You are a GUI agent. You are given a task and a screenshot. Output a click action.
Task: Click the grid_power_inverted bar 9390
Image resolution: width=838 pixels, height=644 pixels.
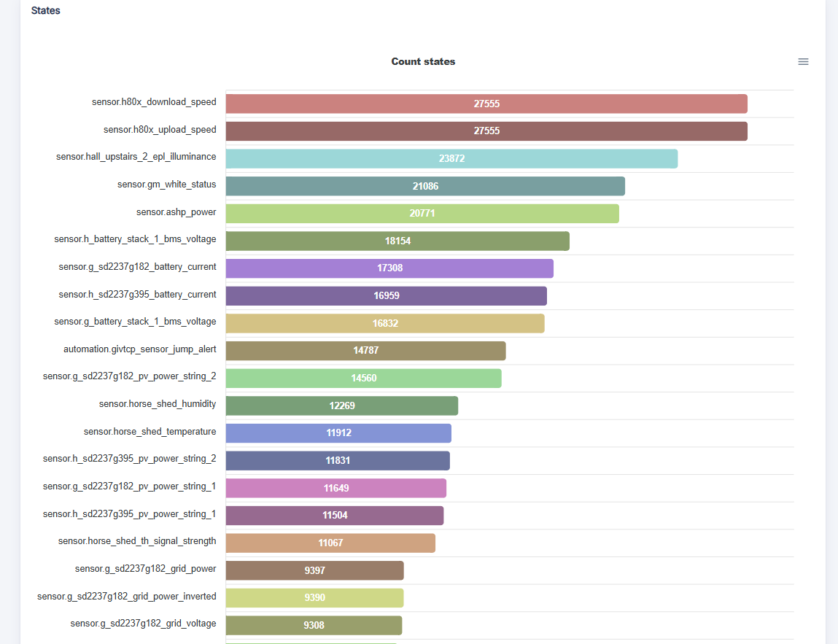pos(315,598)
